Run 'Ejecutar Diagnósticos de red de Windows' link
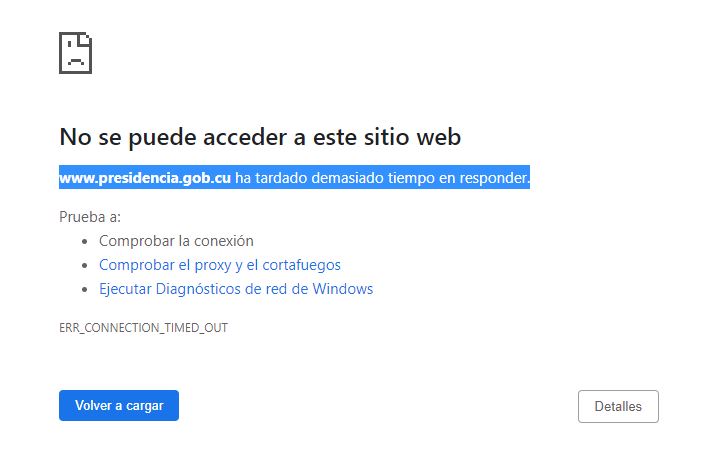Screen dimensions: 706x467 [236, 289]
